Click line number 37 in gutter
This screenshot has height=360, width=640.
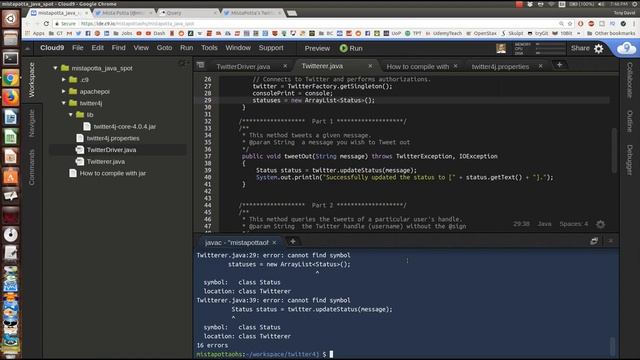coord(208,156)
